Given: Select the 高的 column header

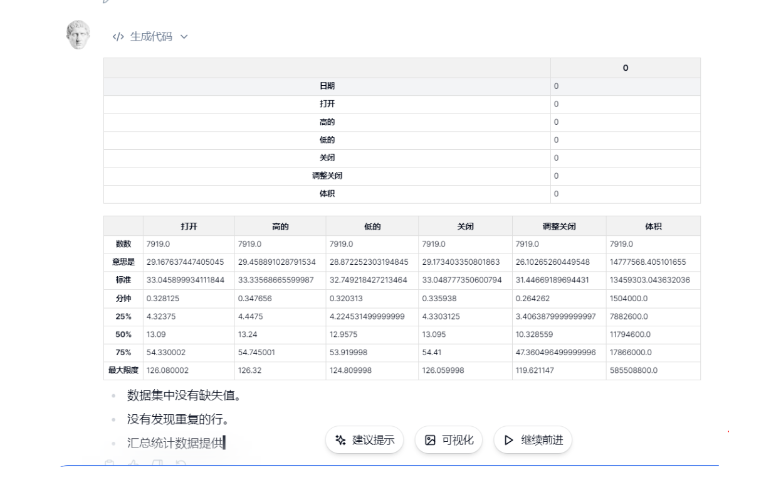Looking at the screenshot, I should pyautogui.click(x=279, y=226).
